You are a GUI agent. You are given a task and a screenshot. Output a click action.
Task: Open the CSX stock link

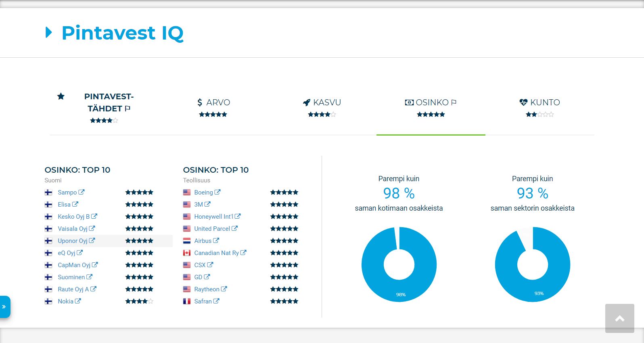204,265
